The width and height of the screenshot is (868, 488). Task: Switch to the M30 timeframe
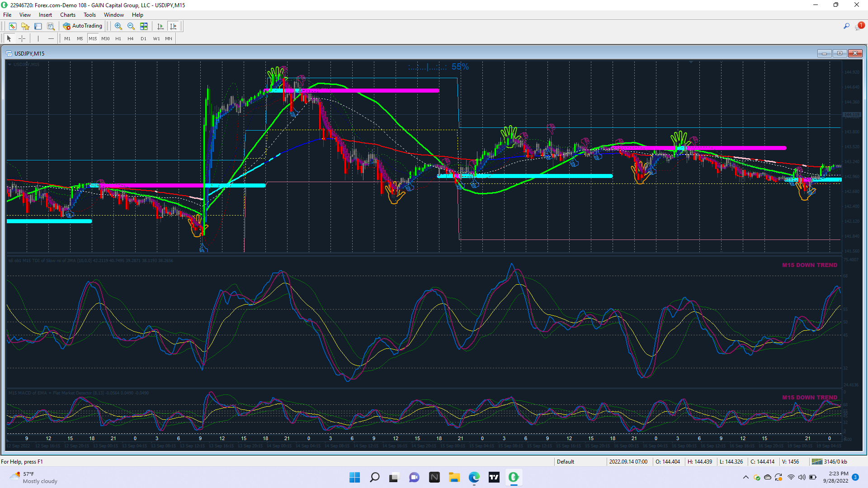pos(105,38)
